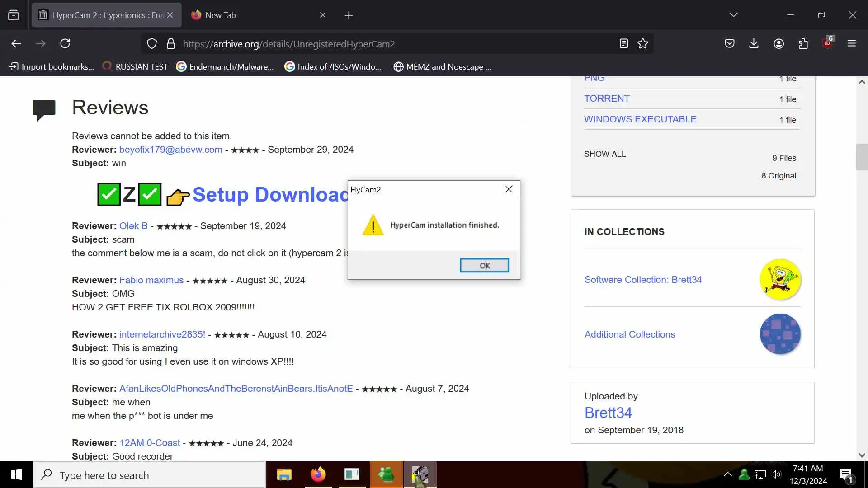Click the uBlock Origin extension icon
The width and height of the screenshot is (868, 488).
827,43
